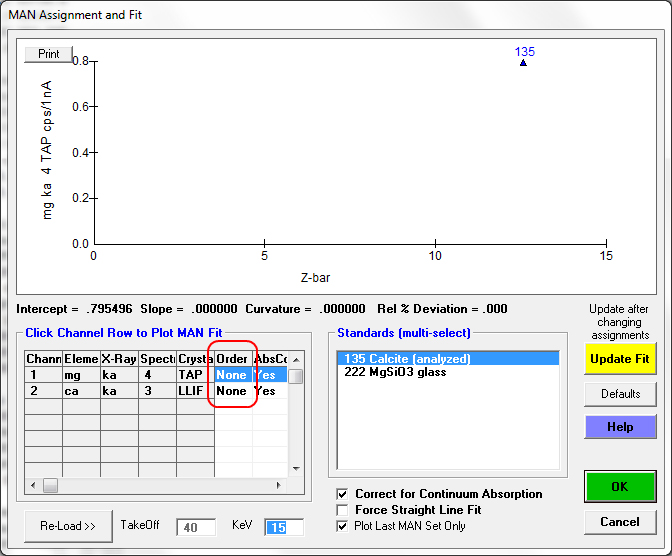Image resolution: width=672 pixels, height=556 pixels.
Task: Uncheck Plot Last MAN Set Only
Action: point(343,526)
